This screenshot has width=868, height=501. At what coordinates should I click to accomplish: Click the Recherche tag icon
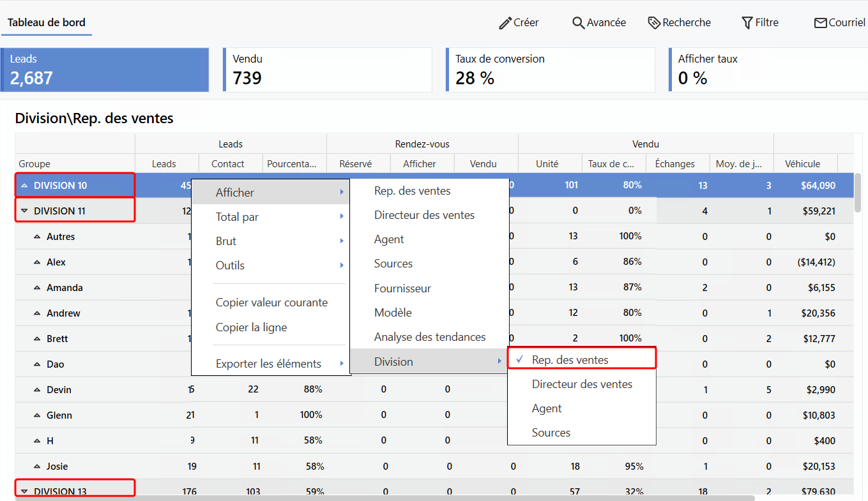pos(653,23)
